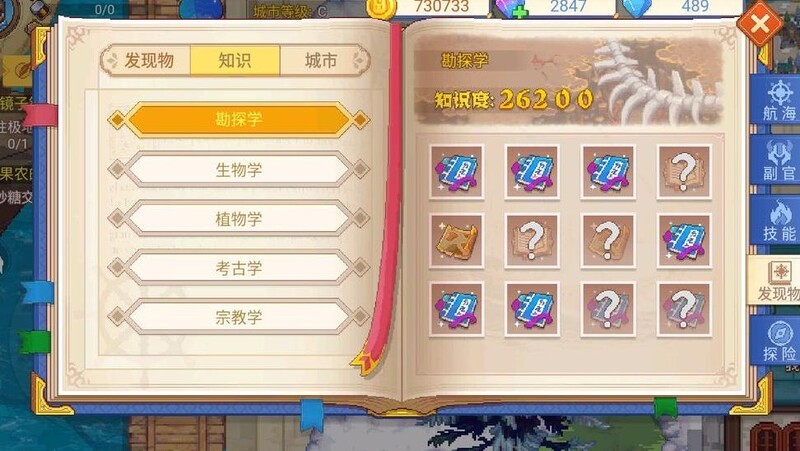Choose the 植物学 category
Screen dimensions: 800x451
238,219
